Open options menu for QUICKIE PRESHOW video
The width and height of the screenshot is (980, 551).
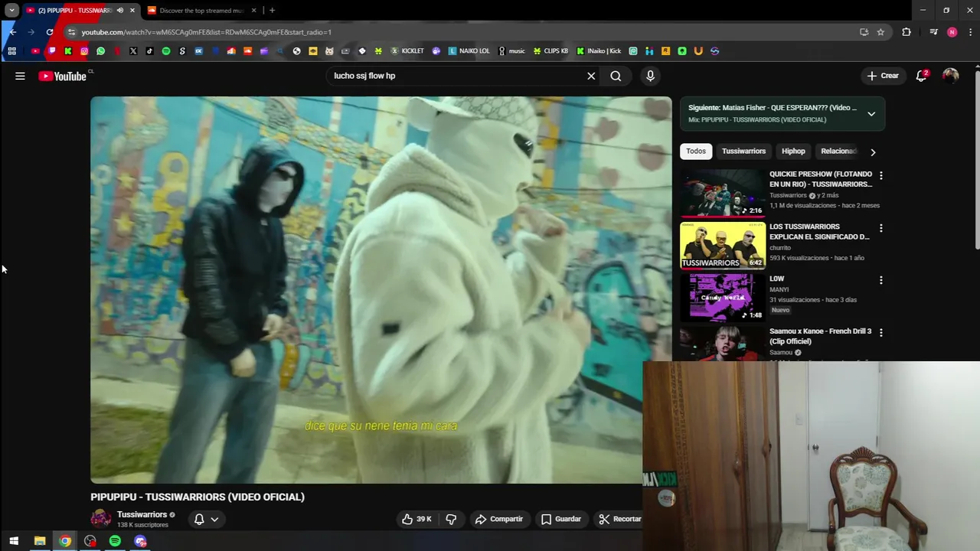point(880,175)
